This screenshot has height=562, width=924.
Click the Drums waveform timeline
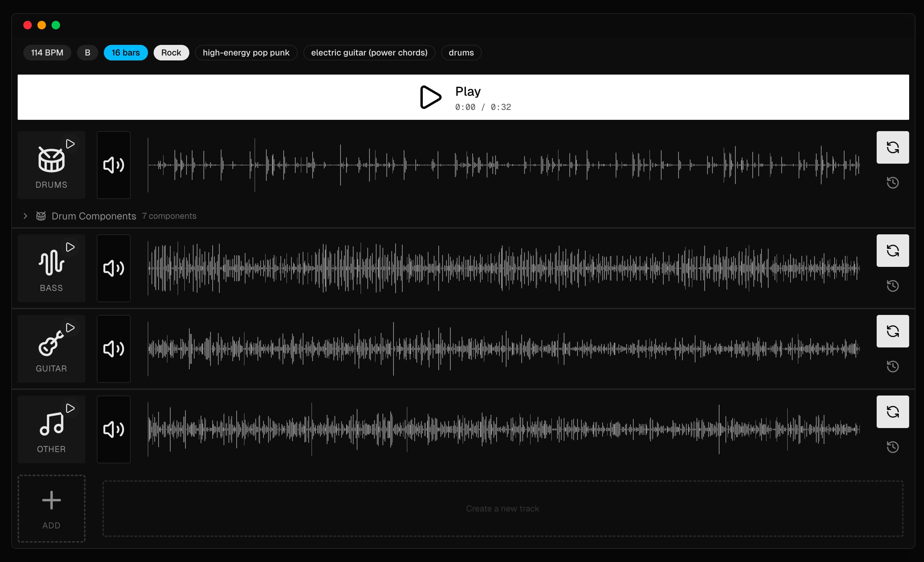click(x=504, y=165)
